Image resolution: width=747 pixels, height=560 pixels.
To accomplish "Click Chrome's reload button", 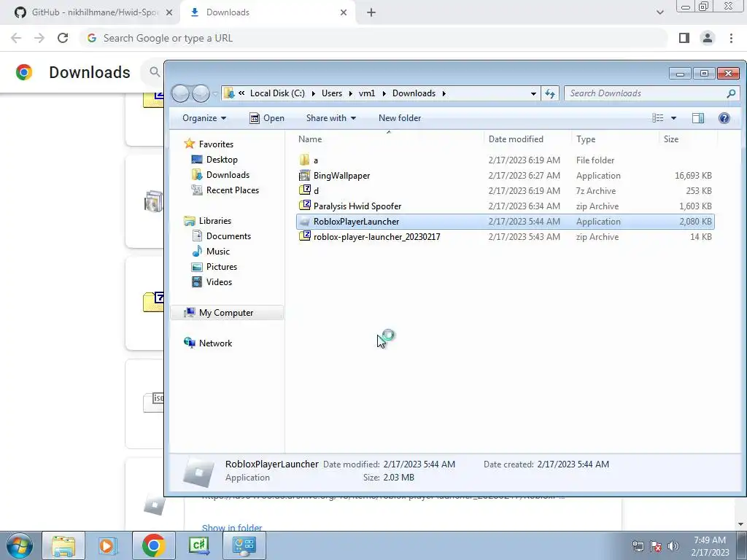I will pyautogui.click(x=63, y=38).
